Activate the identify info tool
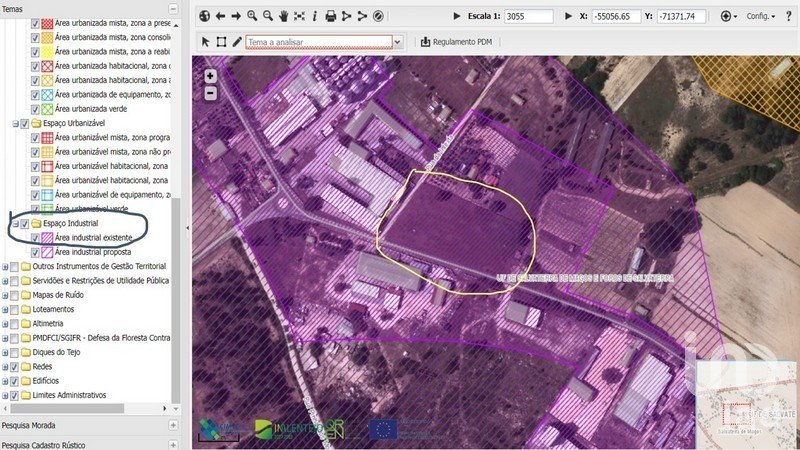Image resolution: width=800 pixels, height=450 pixels. tap(315, 17)
